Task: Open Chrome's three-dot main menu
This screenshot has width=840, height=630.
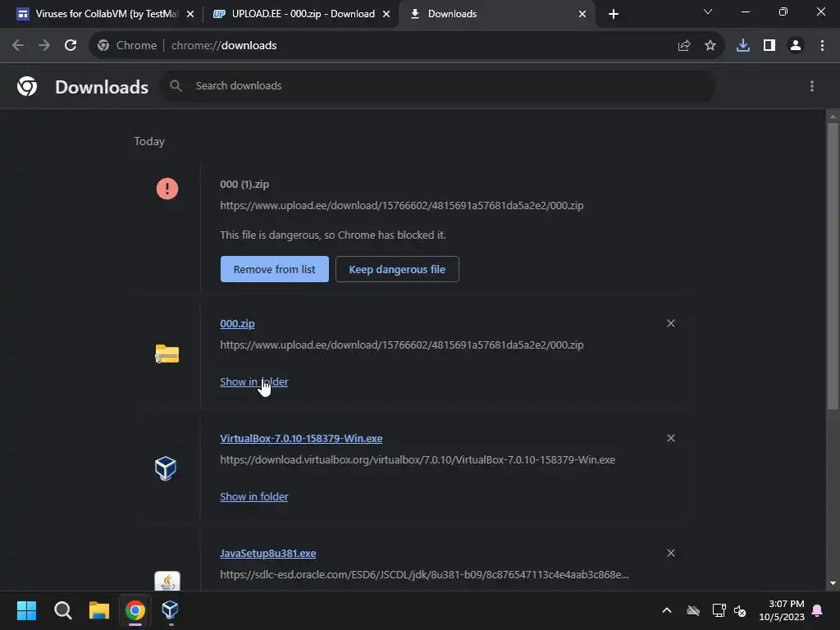Action: 822,46
